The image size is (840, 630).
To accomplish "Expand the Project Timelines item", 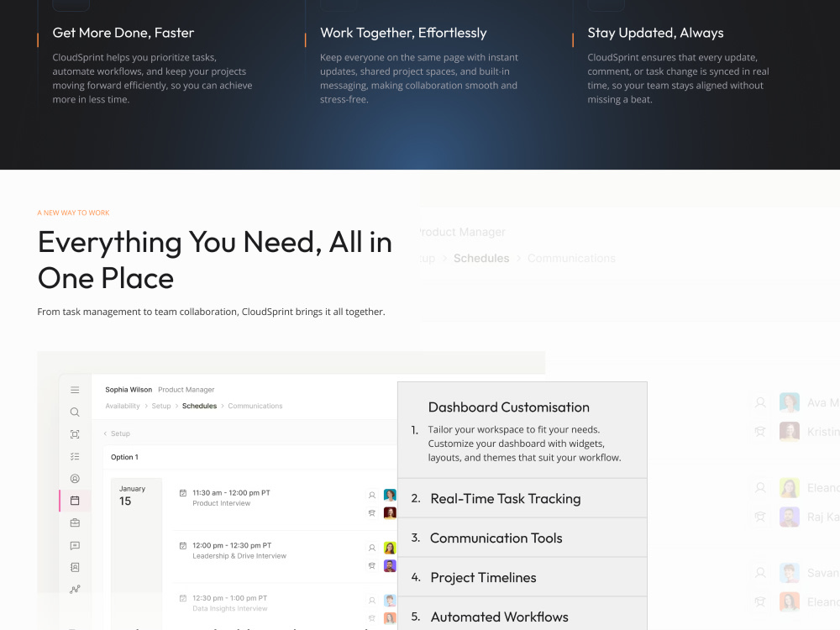I will point(522,578).
